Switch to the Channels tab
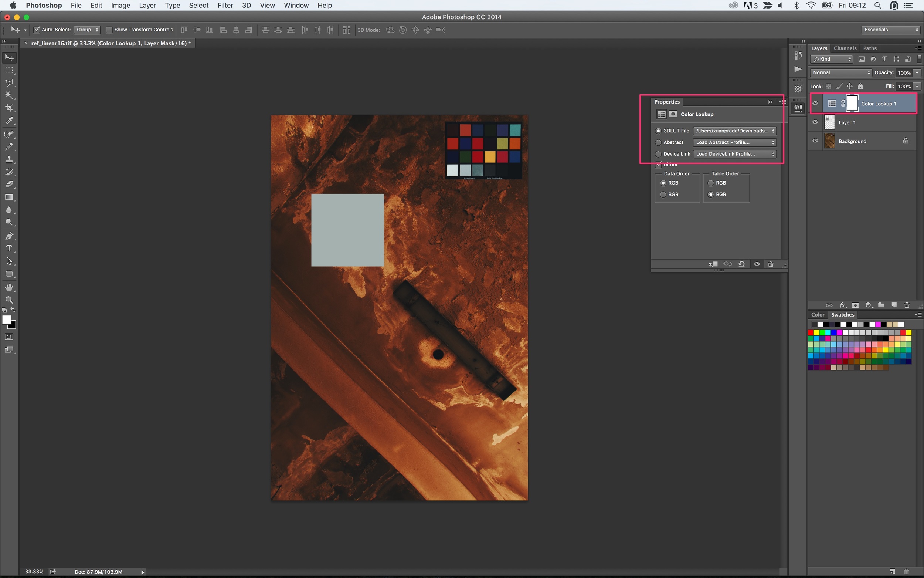924x578 pixels. coord(845,48)
